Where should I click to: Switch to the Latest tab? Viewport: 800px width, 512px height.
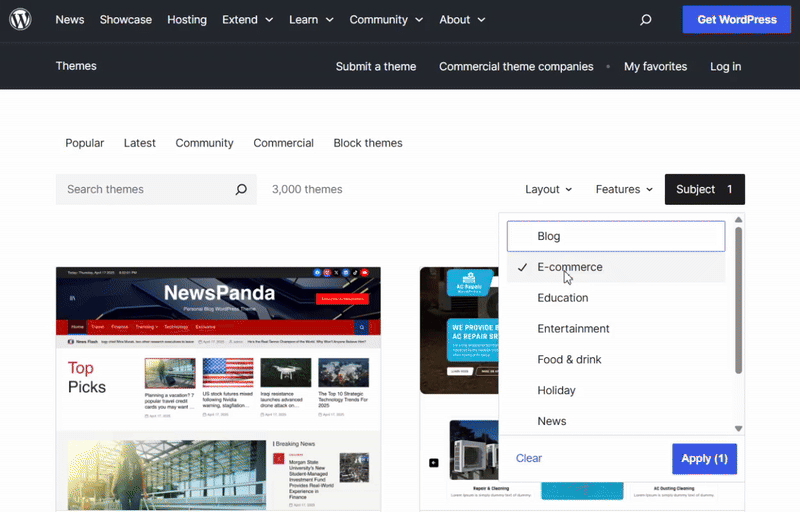click(140, 143)
